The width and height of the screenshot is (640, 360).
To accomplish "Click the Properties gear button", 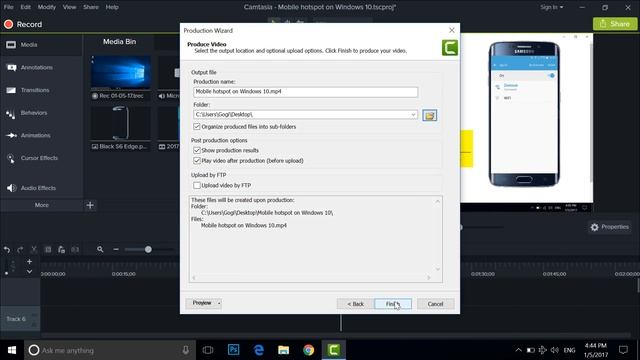I will pos(610,227).
